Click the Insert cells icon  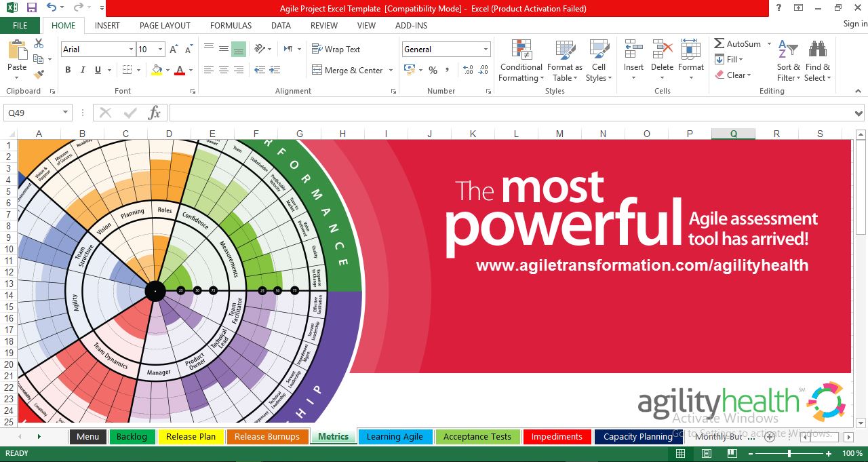[633, 50]
